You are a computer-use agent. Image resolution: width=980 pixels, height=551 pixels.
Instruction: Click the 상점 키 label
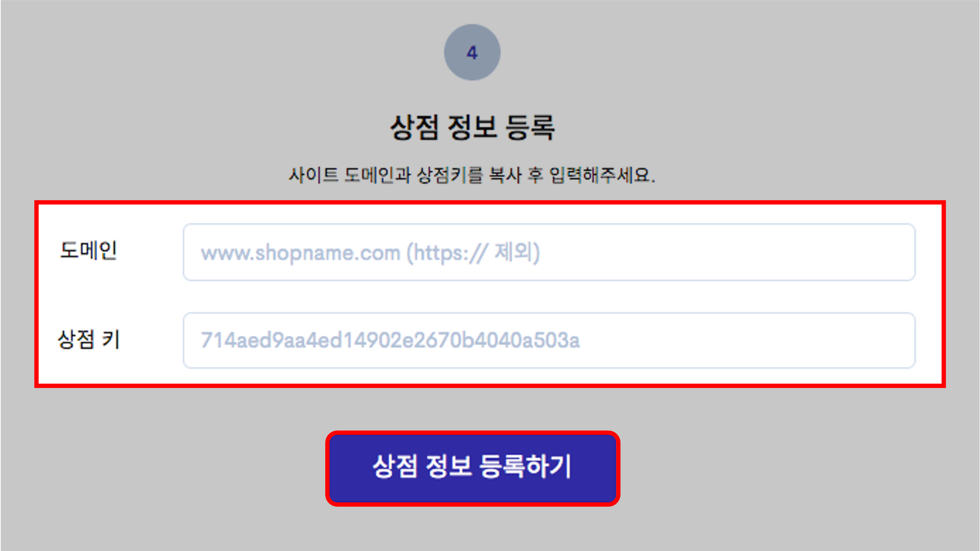click(89, 339)
